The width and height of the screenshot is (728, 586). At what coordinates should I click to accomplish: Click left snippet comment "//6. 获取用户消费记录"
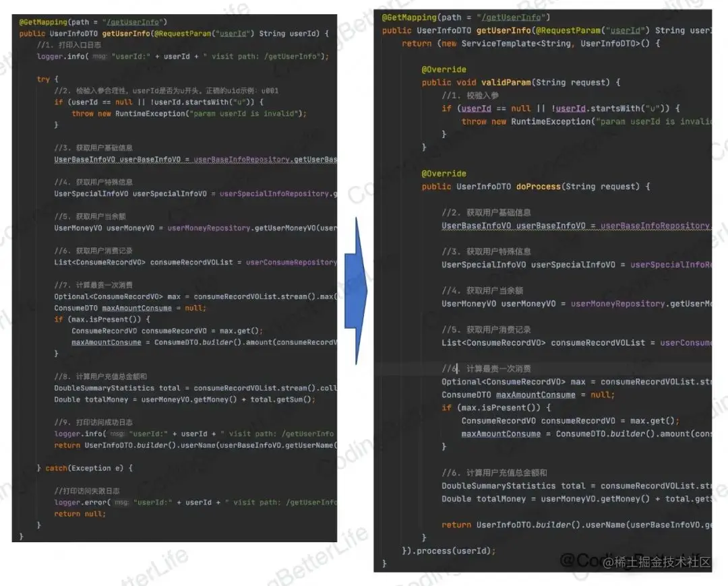point(93,251)
